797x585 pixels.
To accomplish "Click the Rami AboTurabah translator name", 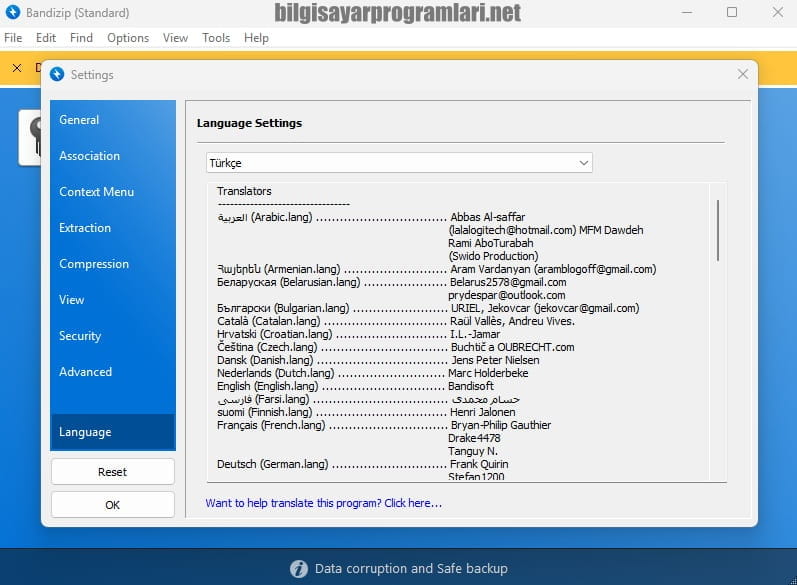I will pyautogui.click(x=491, y=243).
